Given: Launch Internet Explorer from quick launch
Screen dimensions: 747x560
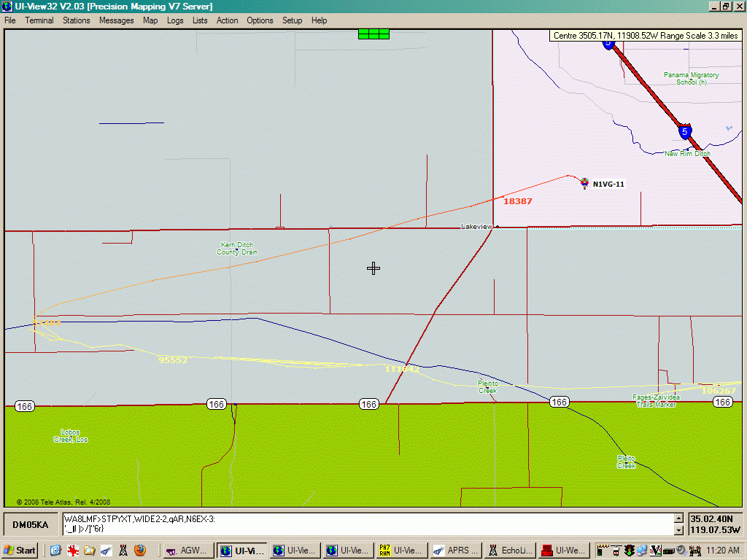Looking at the screenshot, I should [x=55, y=551].
